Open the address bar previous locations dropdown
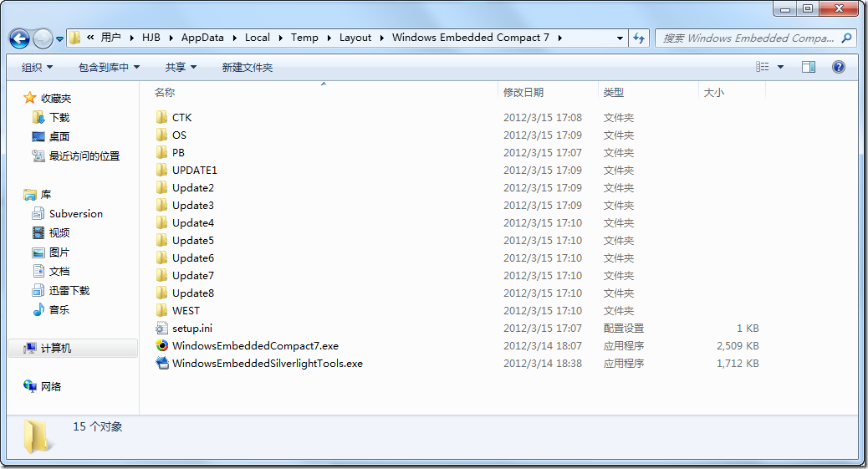Screen dimensions: 868x469 (620, 38)
